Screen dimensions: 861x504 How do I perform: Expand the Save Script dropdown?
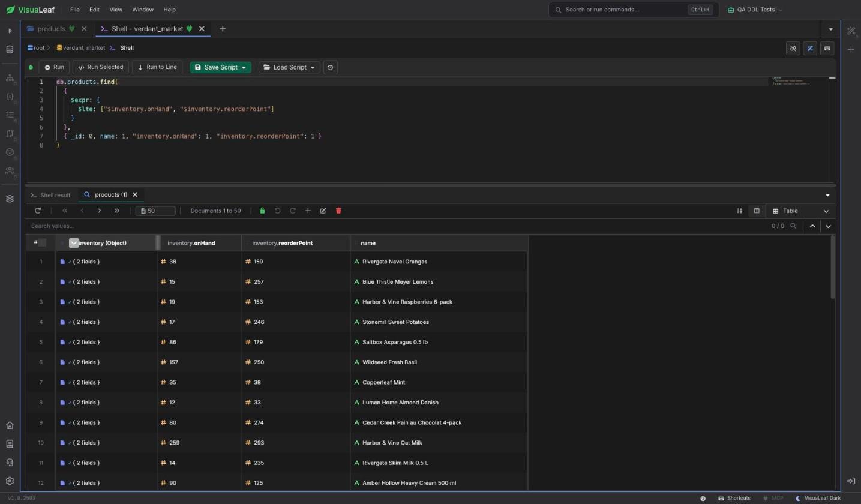tap(244, 68)
